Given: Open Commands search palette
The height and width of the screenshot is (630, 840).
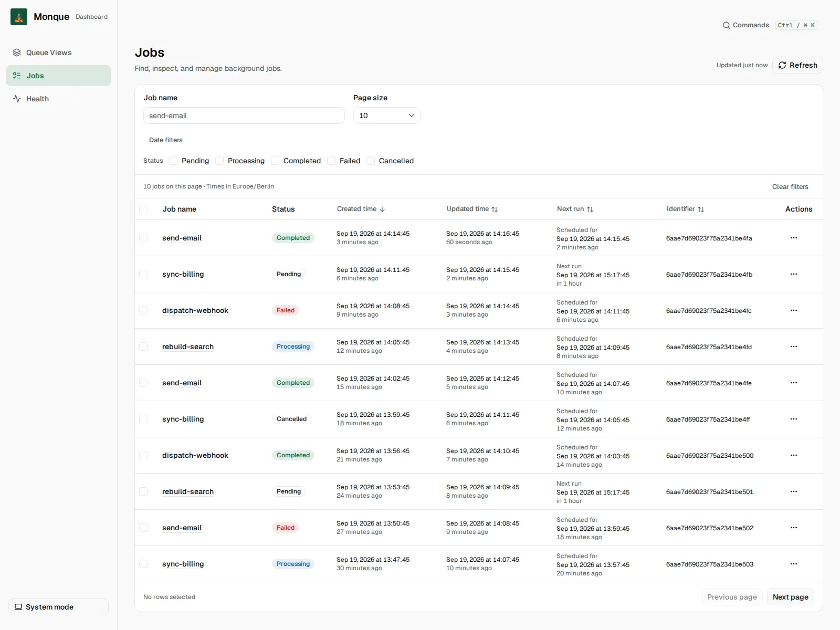Looking at the screenshot, I should [x=770, y=25].
